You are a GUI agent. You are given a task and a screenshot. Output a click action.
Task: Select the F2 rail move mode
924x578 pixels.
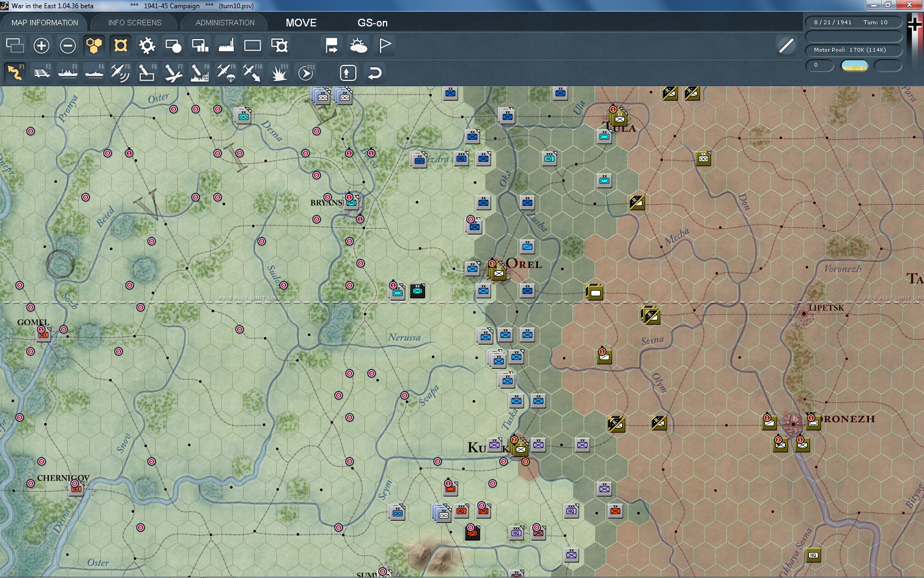pyautogui.click(x=41, y=73)
